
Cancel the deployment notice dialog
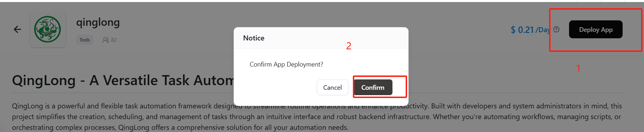(x=333, y=87)
